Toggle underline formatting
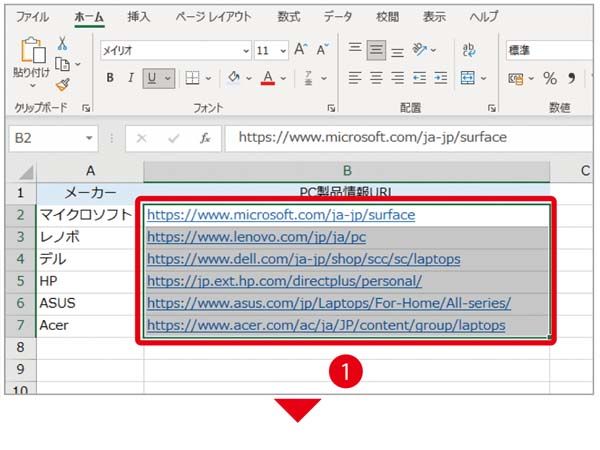The image size is (600, 450). 152,78
